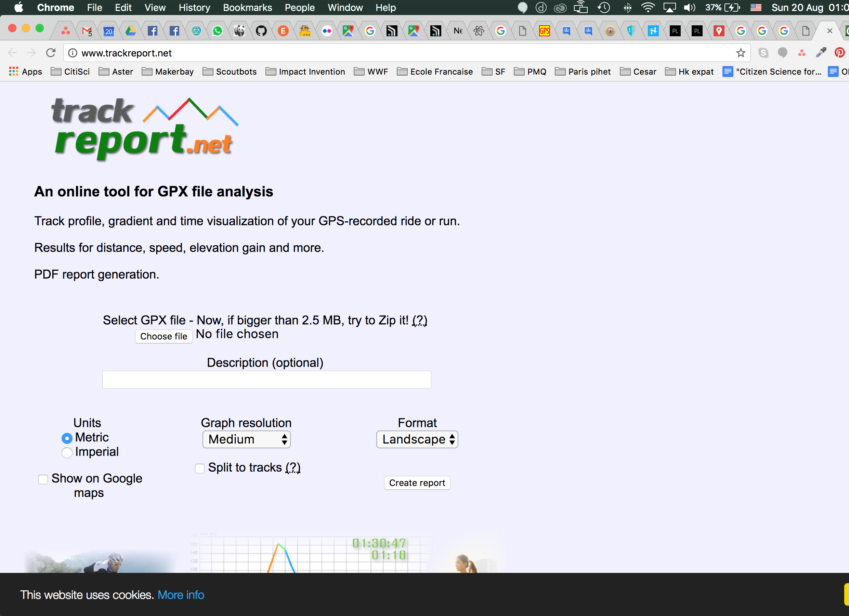849x616 pixels.
Task: Open the More info cookies link
Action: pyautogui.click(x=181, y=595)
